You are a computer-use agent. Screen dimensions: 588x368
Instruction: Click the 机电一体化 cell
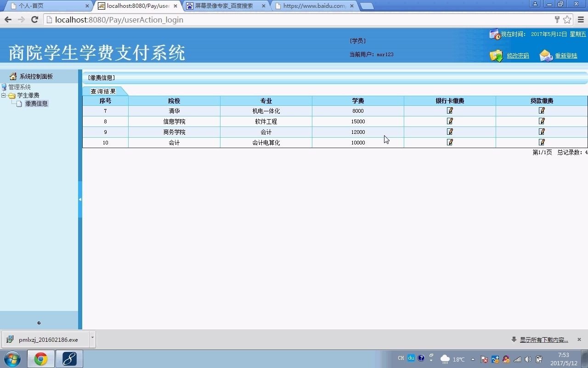pyautogui.click(x=266, y=111)
